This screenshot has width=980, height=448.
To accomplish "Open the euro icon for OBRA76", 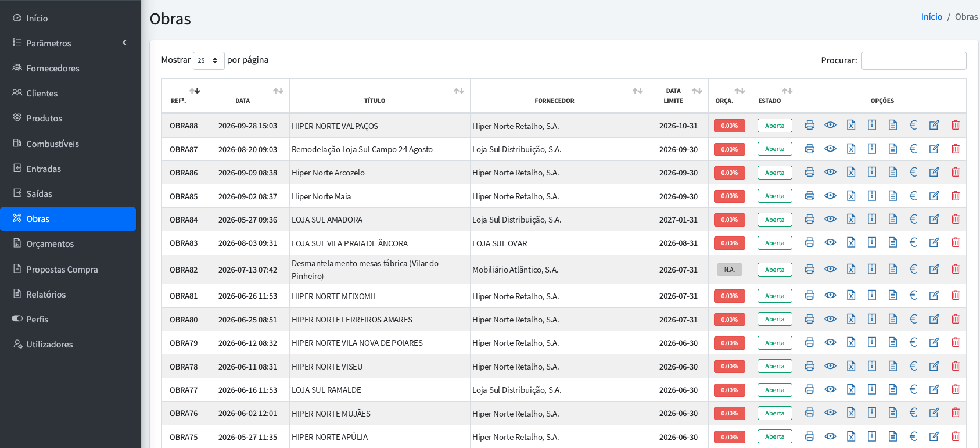I will coord(913,413).
